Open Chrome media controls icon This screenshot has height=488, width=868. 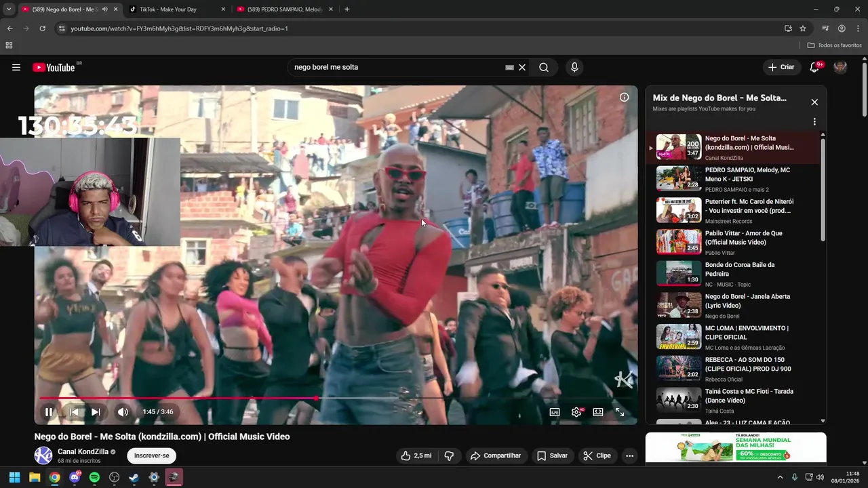(825, 28)
